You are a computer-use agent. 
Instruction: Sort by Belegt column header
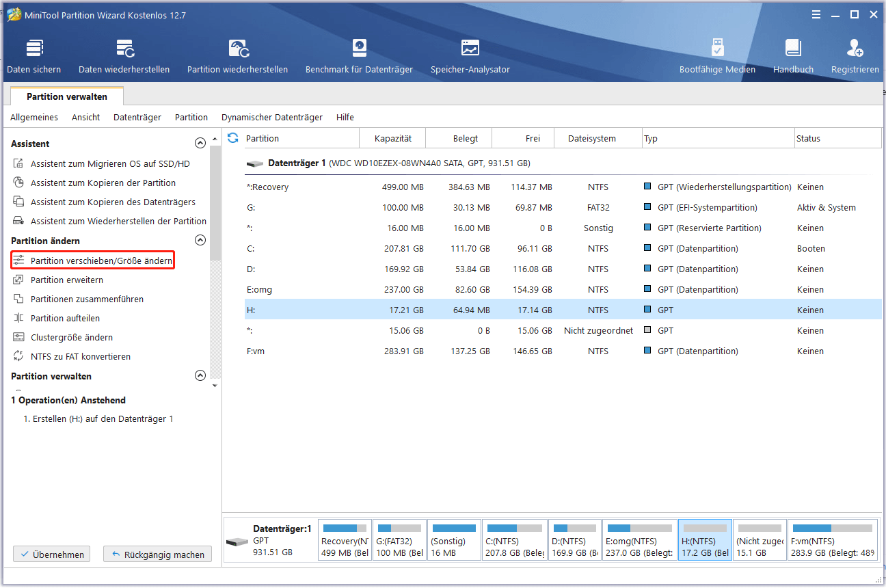[x=459, y=139]
